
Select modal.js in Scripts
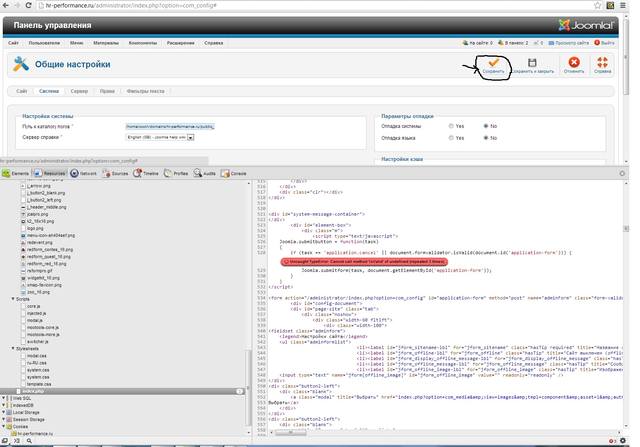point(35,320)
